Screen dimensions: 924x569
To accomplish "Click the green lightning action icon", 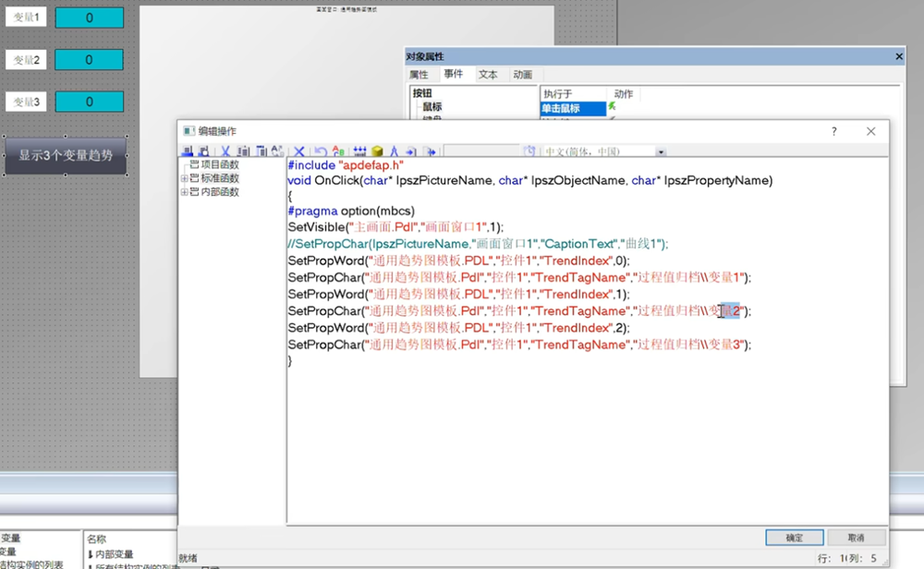I will tap(612, 107).
